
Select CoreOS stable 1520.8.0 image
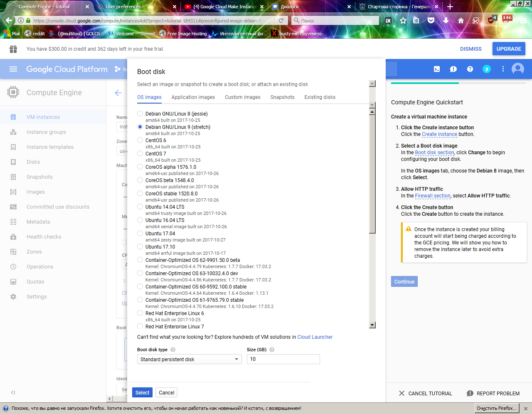tap(140, 193)
